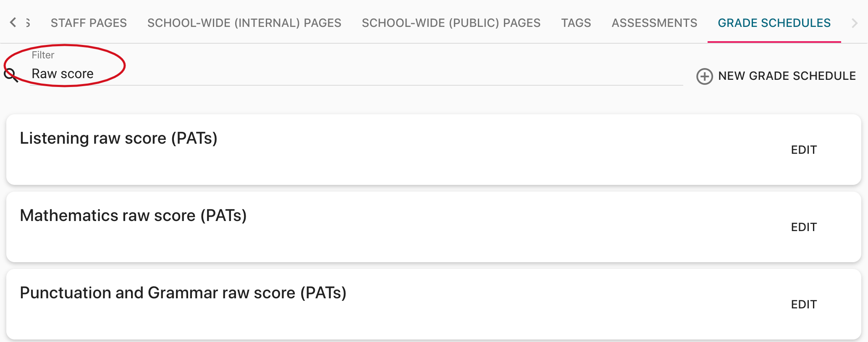The width and height of the screenshot is (868, 342).
Task: Open the Listening raw score (PATs) title
Action: [x=118, y=138]
